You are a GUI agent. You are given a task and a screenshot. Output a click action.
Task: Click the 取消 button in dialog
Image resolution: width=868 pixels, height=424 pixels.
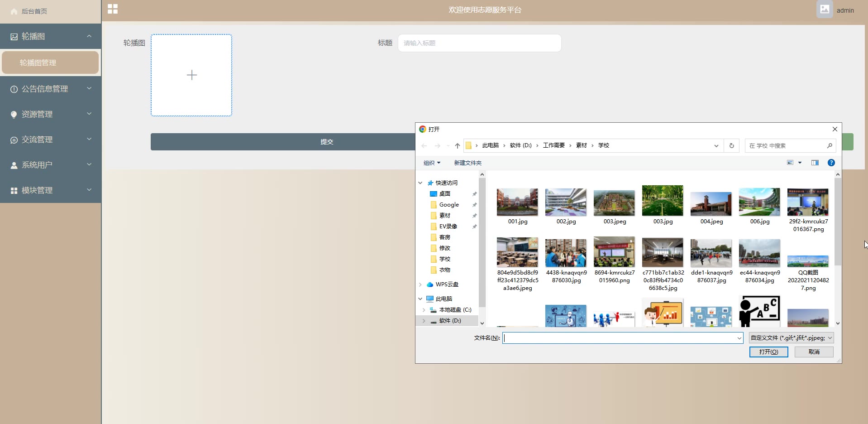(x=814, y=352)
